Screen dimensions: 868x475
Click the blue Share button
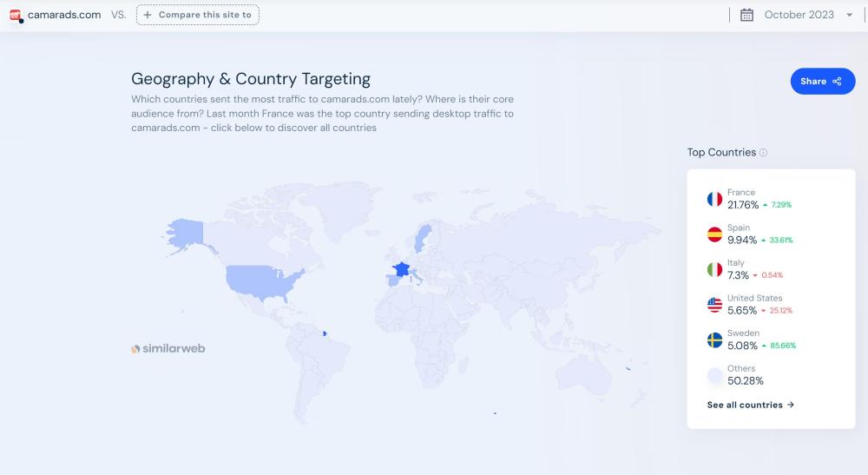[x=822, y=82]
